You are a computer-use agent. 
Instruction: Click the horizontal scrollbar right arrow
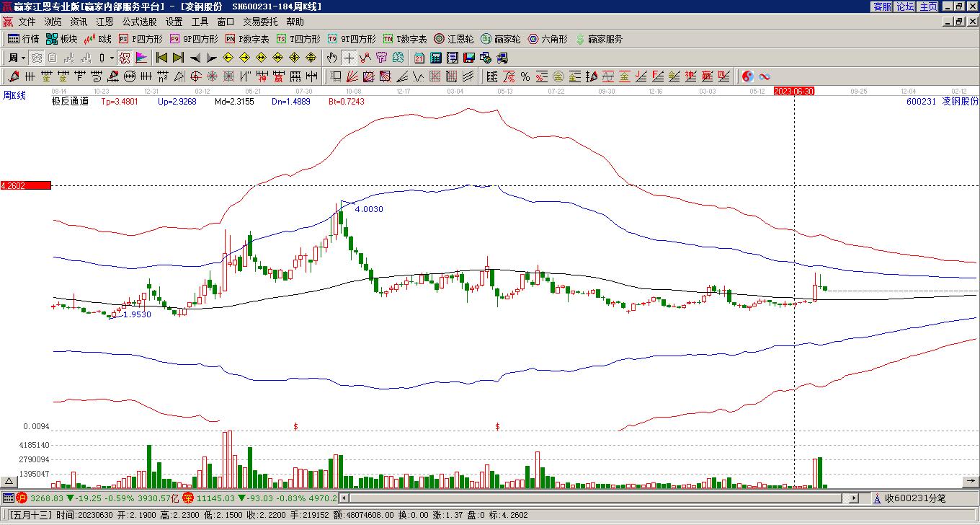pyautogui.click(x=855, y=498)
